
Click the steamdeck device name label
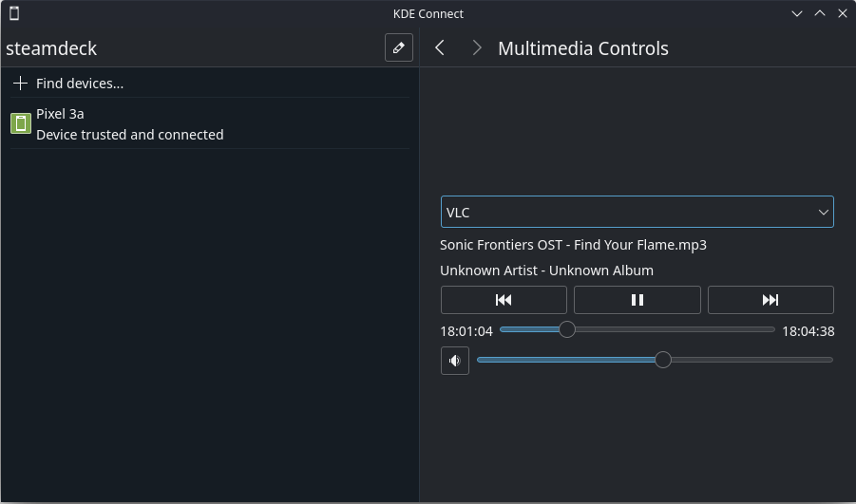coord(51,48)
